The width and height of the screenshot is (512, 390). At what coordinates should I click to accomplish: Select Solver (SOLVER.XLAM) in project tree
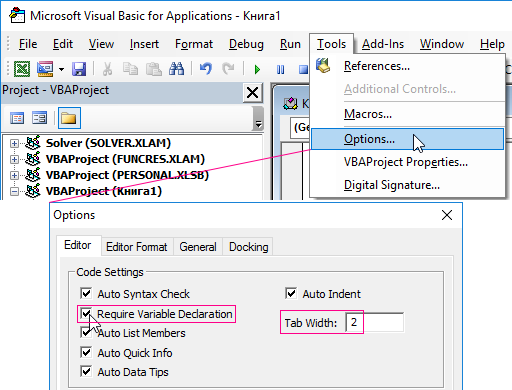[x=108, y=143]
